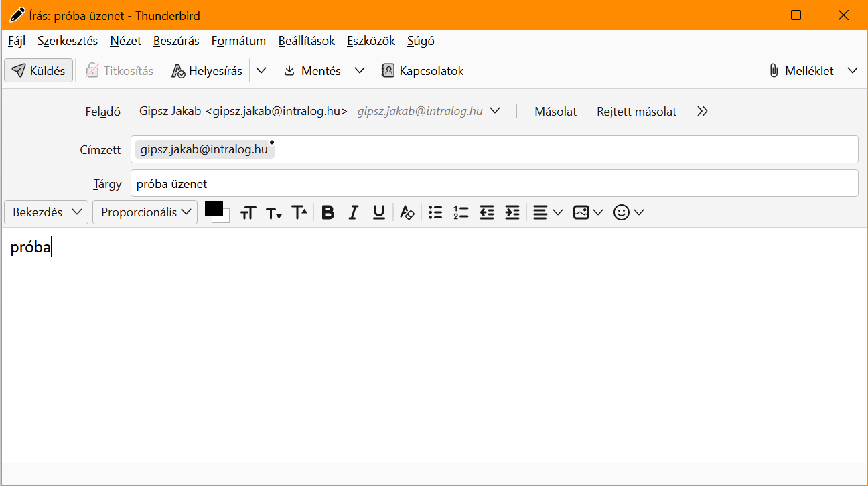The width and height of the screenshot is (868, 486).
Task: Expand the Mentés save options arrow
Action: point(360,70)
